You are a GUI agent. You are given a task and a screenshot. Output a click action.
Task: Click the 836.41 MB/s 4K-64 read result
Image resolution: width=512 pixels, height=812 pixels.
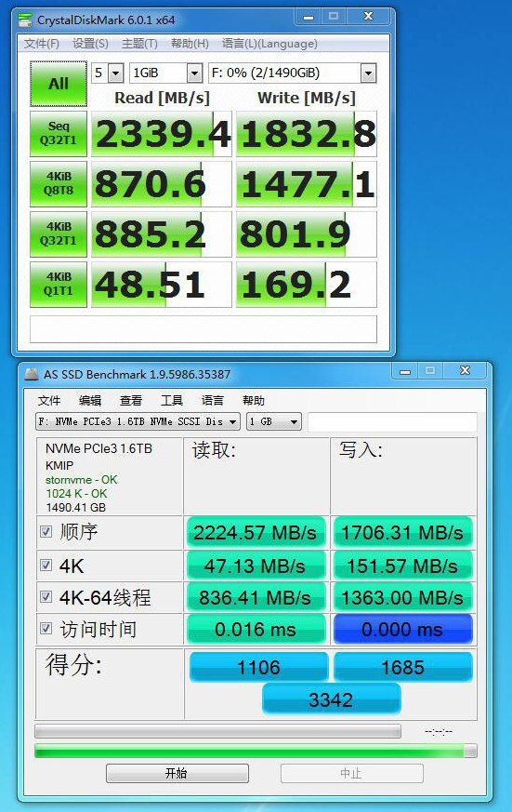256,598
